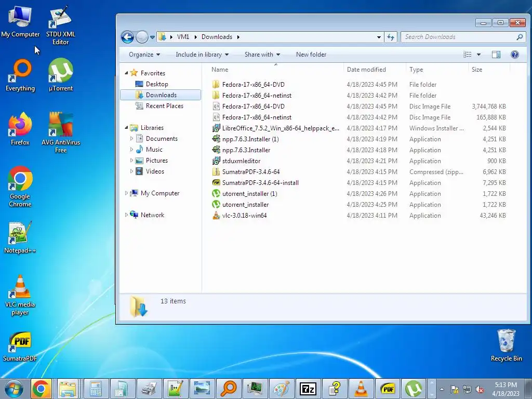
Task: Open the Share with dropdown
Action: 262,55
